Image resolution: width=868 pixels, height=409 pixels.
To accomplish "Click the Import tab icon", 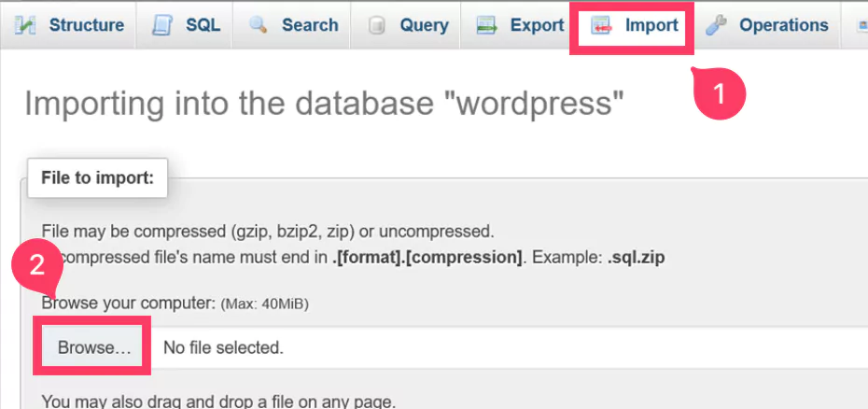I will click(601, 25).
